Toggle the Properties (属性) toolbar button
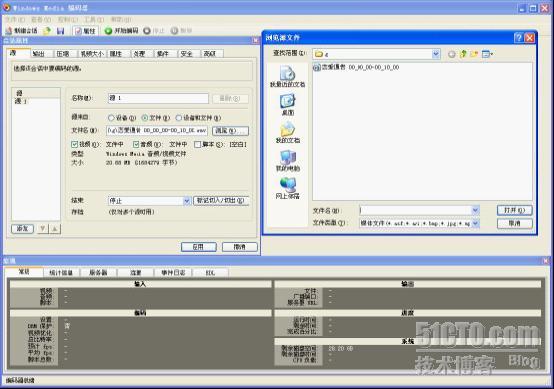Image resolution: width=554 pixels, height=389 pixels. tap(85, 31)
